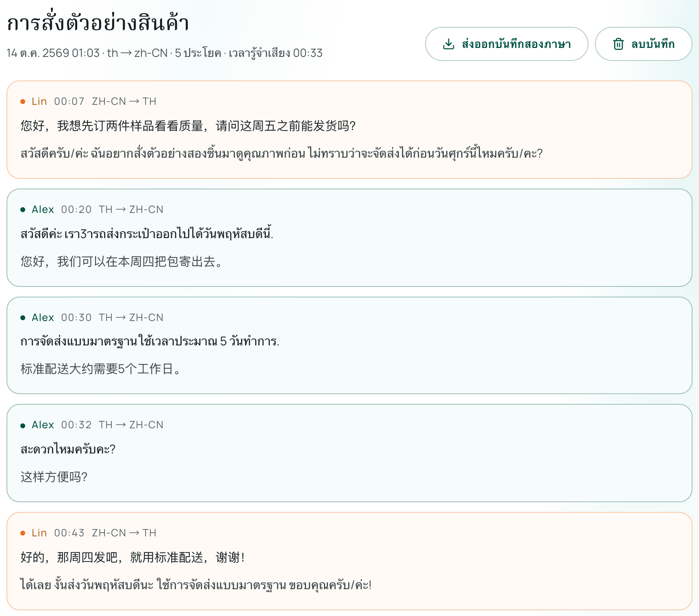Viewport: 699px width, 616px height.
Task: Click the Thai translation starting ได้เลย งั้นส่งวันพฤหัสบดีนะ
Action: (196, 585)
